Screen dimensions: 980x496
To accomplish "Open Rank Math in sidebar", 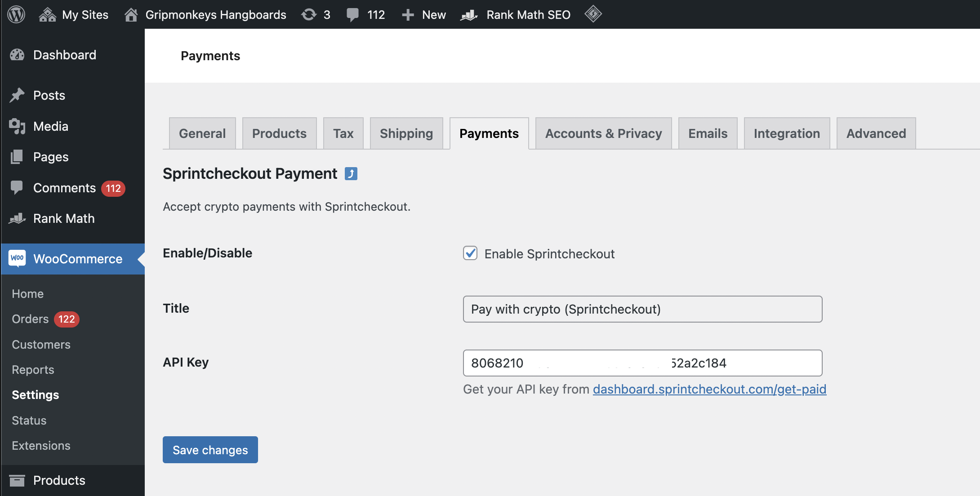I will tap(64, 218).
